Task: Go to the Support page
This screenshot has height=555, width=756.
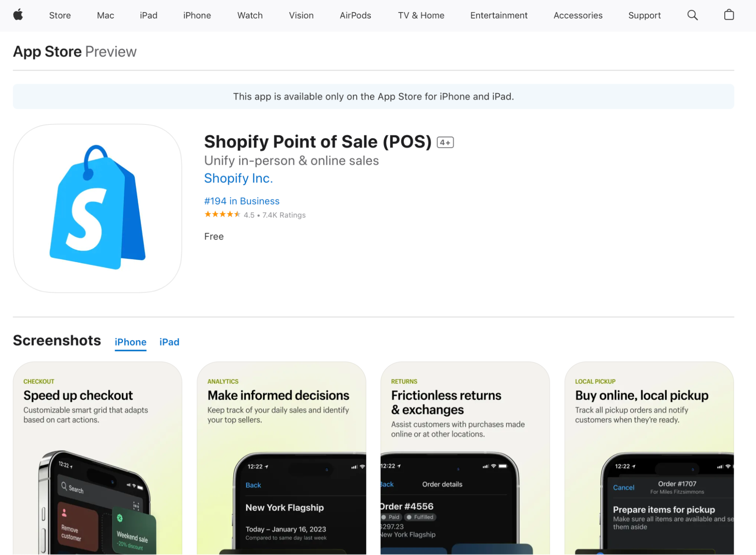Action: 644,16
